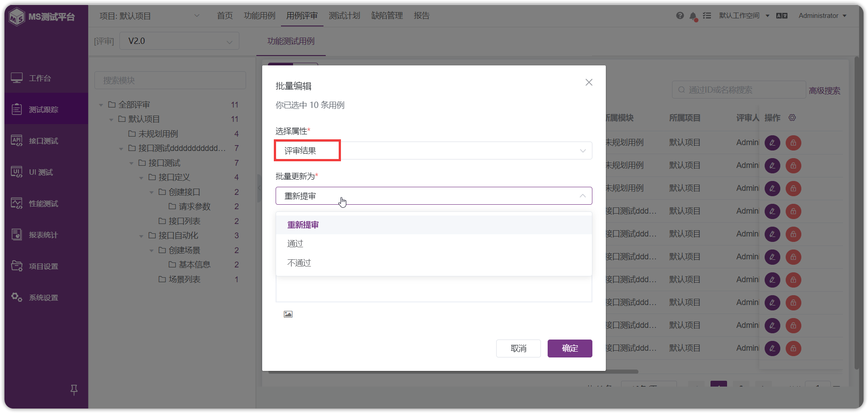Open the 选择属性 dropdown showing 评审结果
The width and height of the screenshot is (868, 413).
tap(434, 151)
